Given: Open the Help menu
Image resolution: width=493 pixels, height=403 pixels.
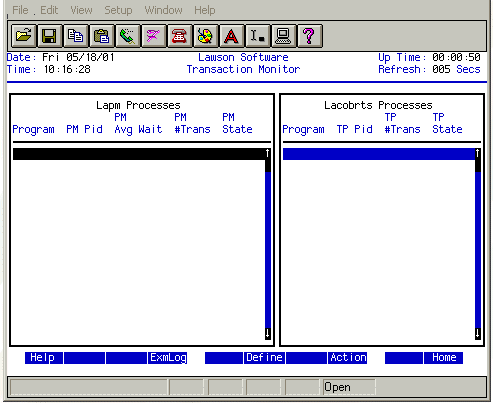Looking at the screenshot, I should 205,10.
